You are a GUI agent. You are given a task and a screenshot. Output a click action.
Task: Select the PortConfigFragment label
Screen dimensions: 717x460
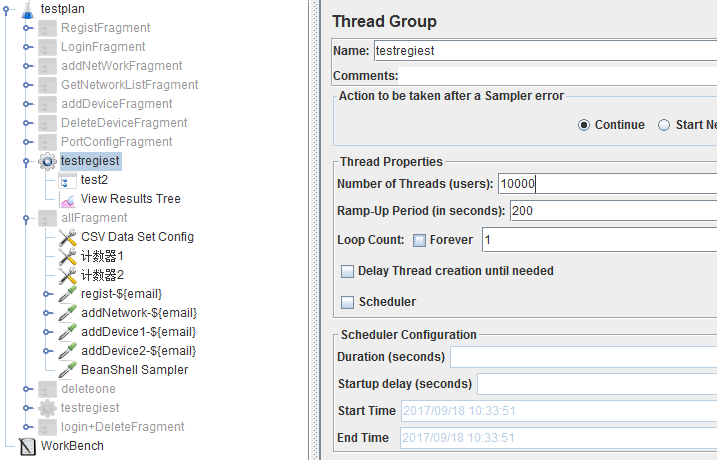117,142
